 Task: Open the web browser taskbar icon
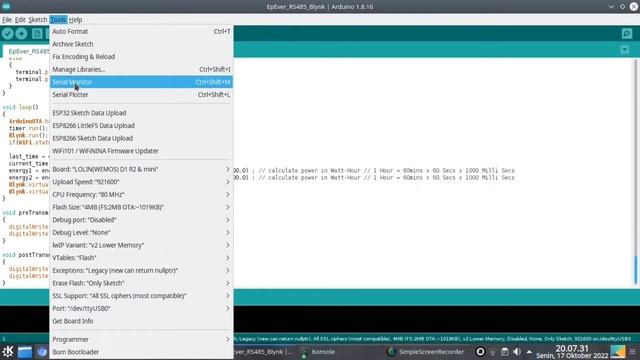click(42, 351)
